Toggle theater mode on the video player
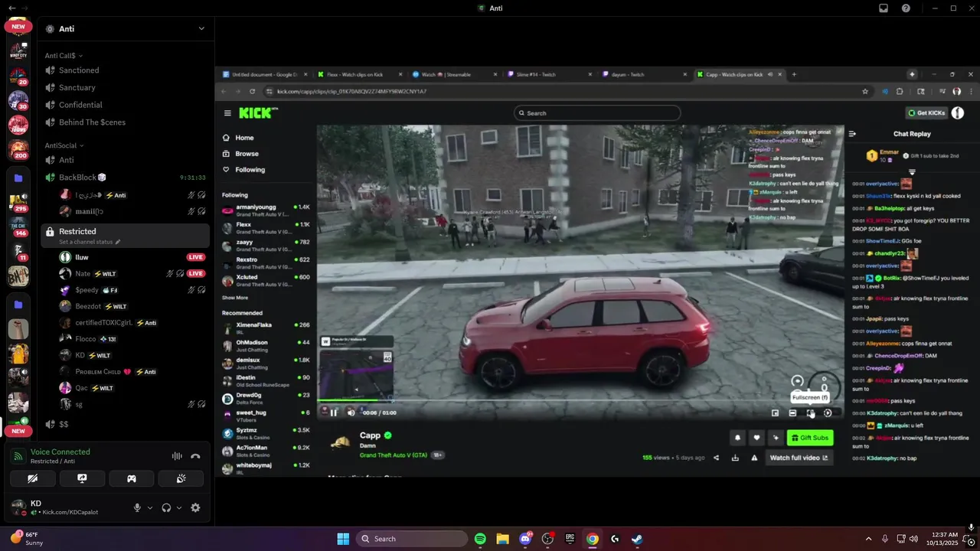 tap(792, 413)
